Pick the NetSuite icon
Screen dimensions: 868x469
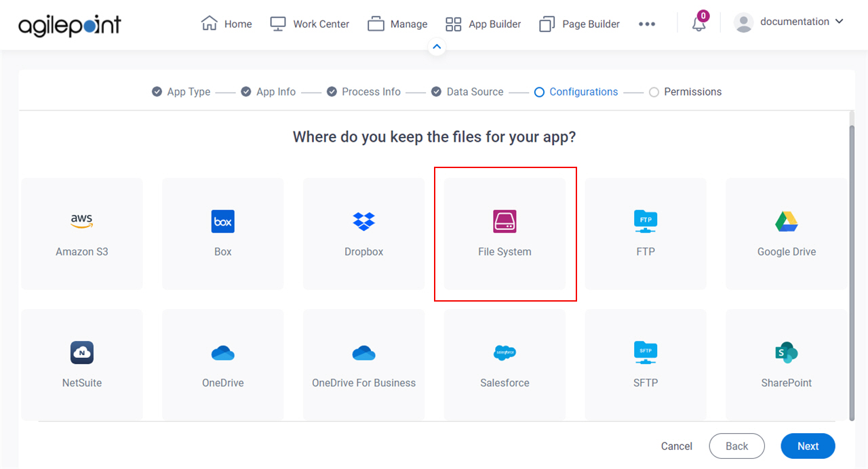(x=82, y=352)
